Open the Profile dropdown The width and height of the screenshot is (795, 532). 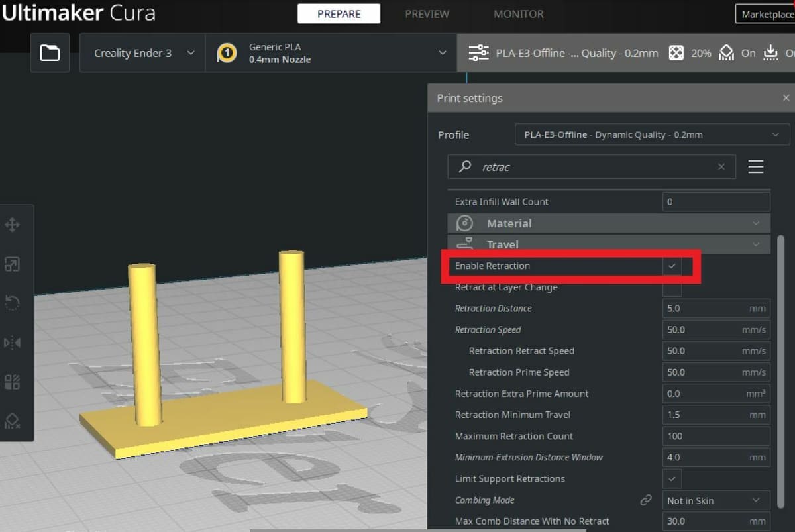pyautogui.click(x=653, y=134)
